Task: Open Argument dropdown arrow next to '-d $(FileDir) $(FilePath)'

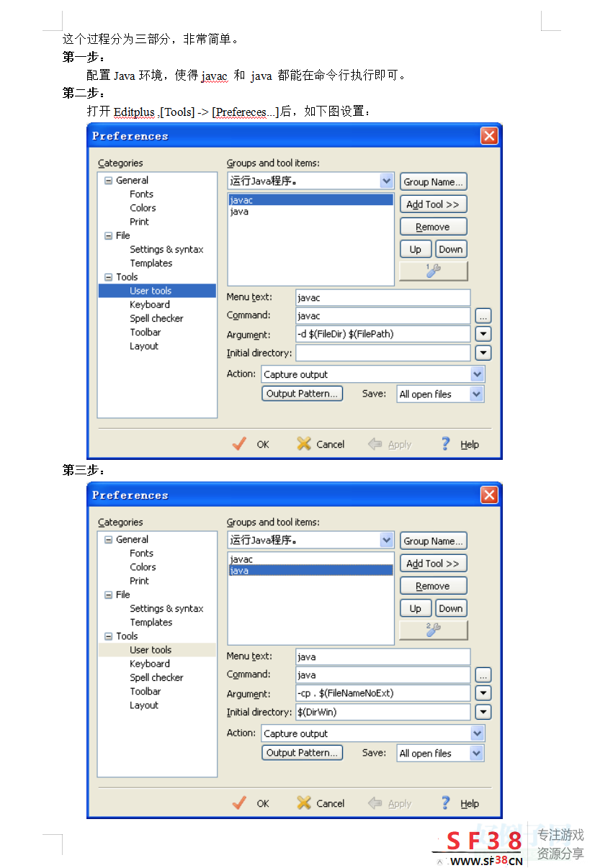Action: pos(483,334)
